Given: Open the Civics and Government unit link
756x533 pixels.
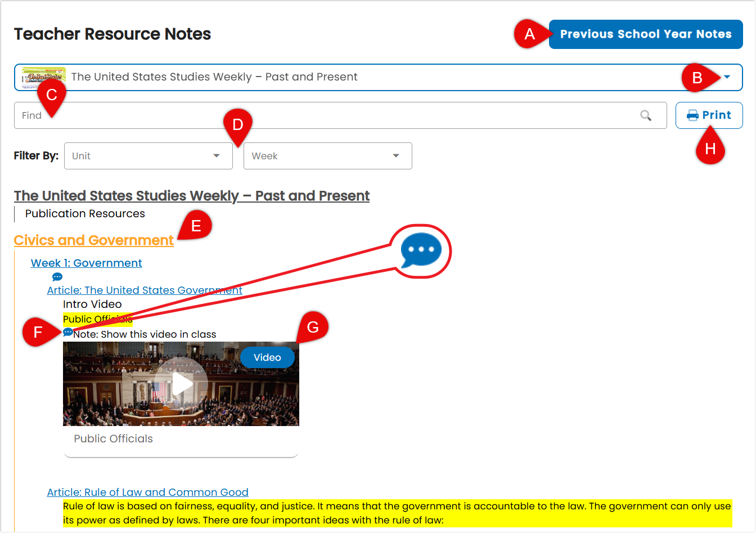Looking at the screenshot, I should tap(94, 240).
